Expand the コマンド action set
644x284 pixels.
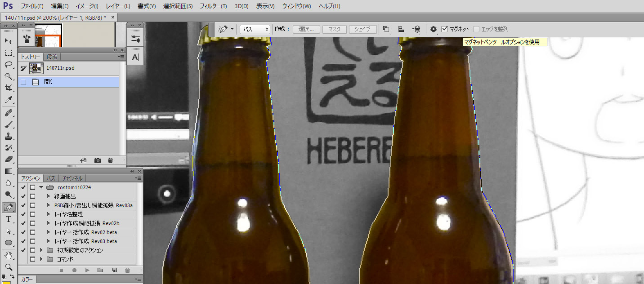click(x=41, y=259)
